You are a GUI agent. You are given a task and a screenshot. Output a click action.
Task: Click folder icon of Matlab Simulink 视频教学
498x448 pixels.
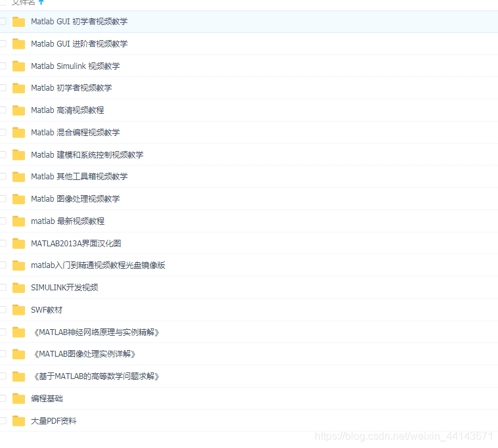pos(19,66)
